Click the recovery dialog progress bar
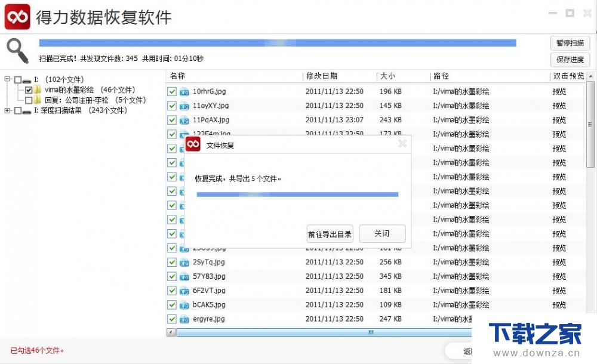 click(x=297, y=195)
